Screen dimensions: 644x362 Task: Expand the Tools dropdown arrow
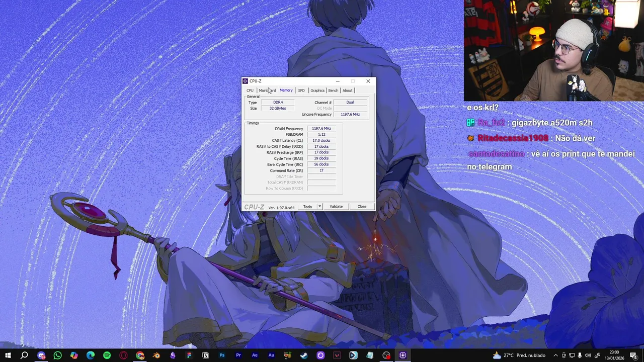319,207
